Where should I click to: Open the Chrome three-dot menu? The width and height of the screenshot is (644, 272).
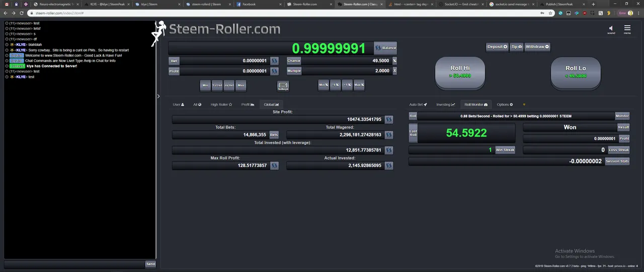coord(638,13)
